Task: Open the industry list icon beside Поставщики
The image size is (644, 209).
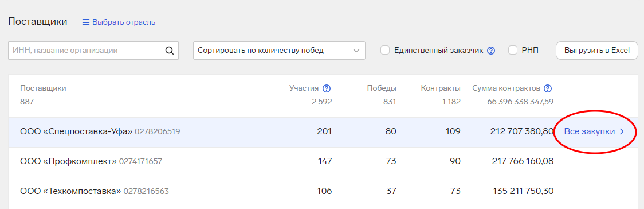Action: pyautogui.click(x=86, y=22)
